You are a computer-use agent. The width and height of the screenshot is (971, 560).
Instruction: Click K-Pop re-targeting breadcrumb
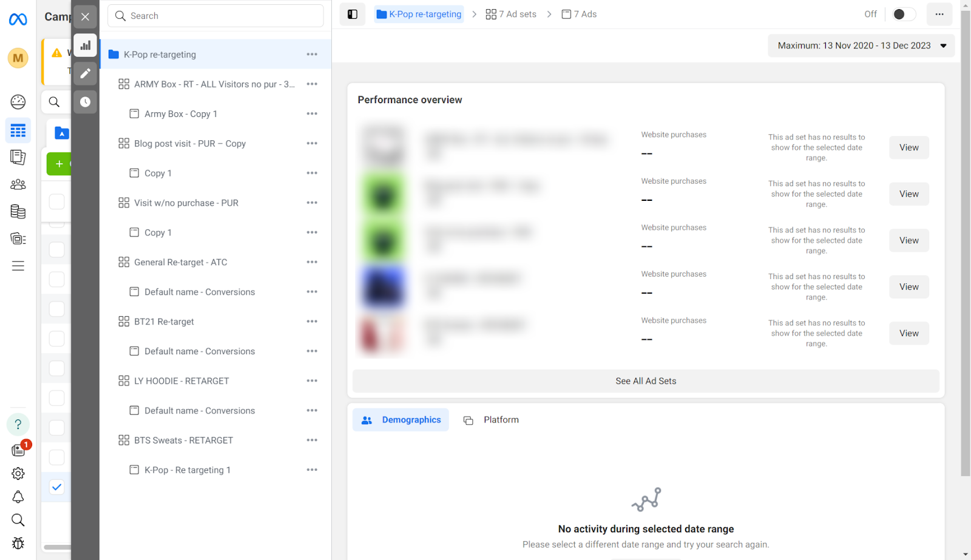pos(419,14)
